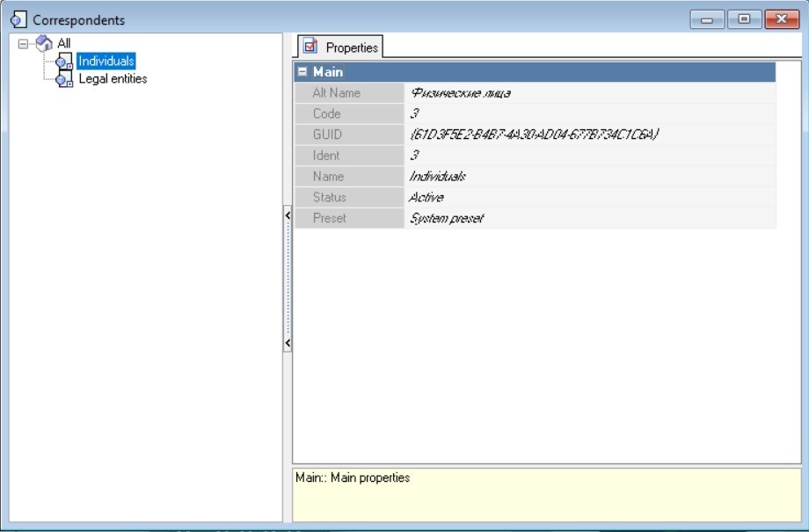Image resolution: width=809 pixels, height=532 pixels.
Task: Collapse the Main properties section
Action: click(x=302, y=72)
